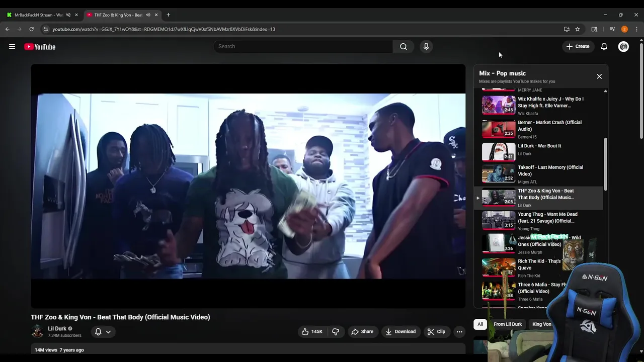The height and width of the screenshot is (362, 644).
Task: Open a new browser tab
Action: 168,15
